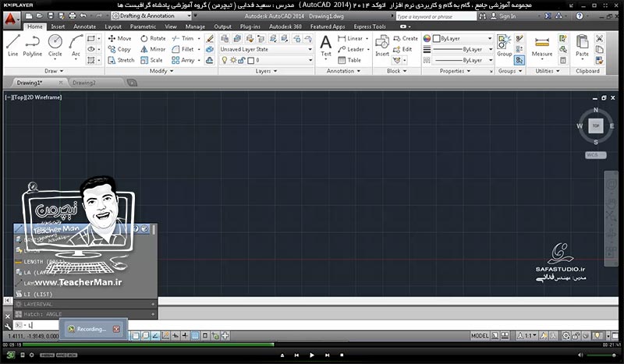Expand the Annotation panel

click(343, 71)
